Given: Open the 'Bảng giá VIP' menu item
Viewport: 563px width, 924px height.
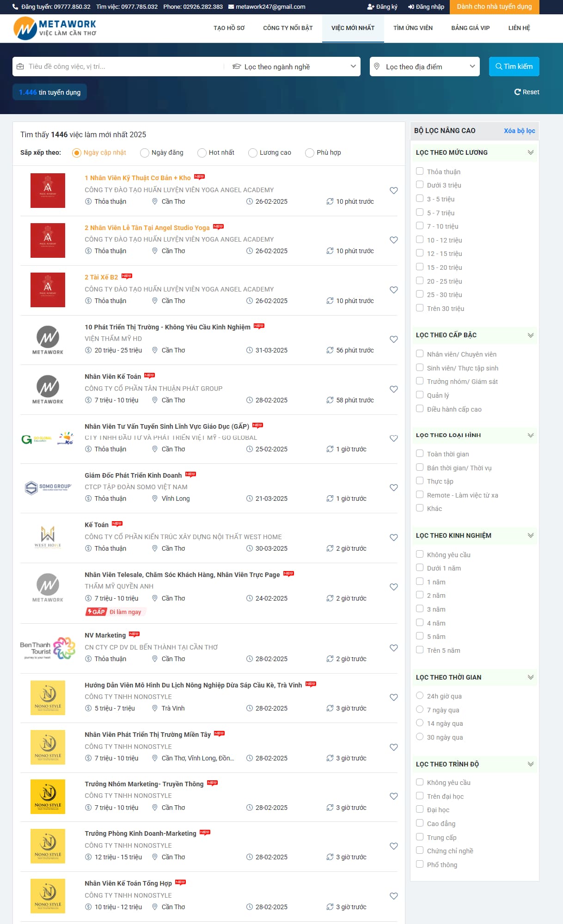Looking at the screenshot, I should [x=470, y=28].
